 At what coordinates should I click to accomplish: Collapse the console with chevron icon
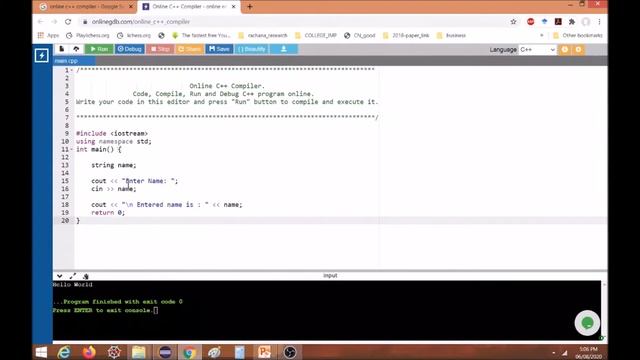[x=60, y=276]
